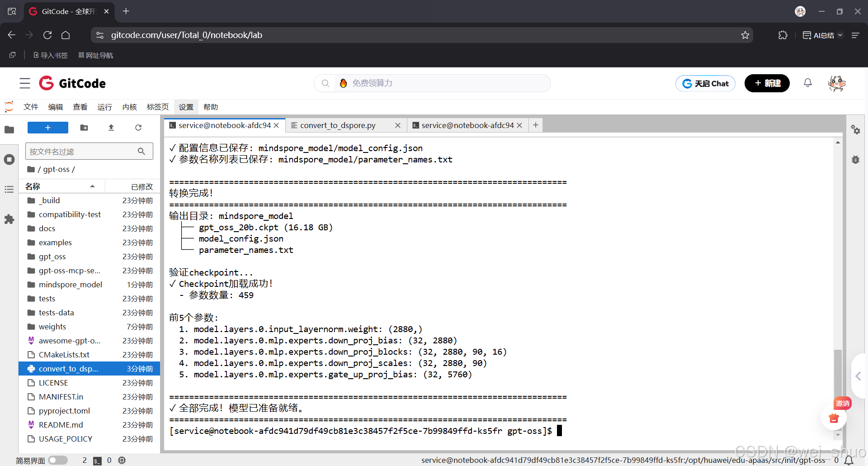Open running terminals and kernels panel

tap(9, 160)
